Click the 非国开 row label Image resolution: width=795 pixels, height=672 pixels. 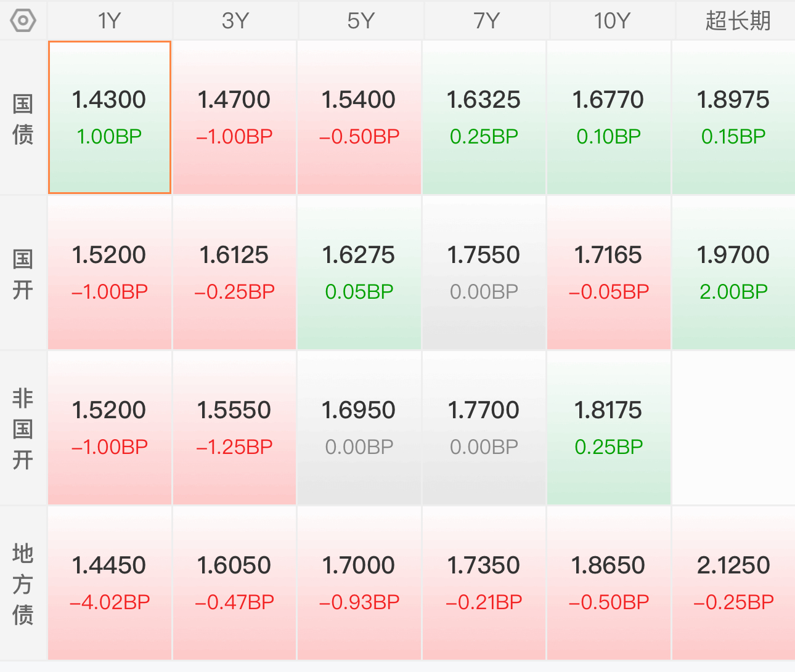click(23, 429)
